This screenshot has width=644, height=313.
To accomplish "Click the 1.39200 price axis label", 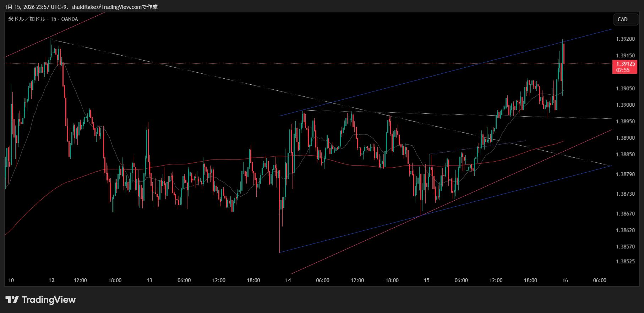I will click(625, 39).
